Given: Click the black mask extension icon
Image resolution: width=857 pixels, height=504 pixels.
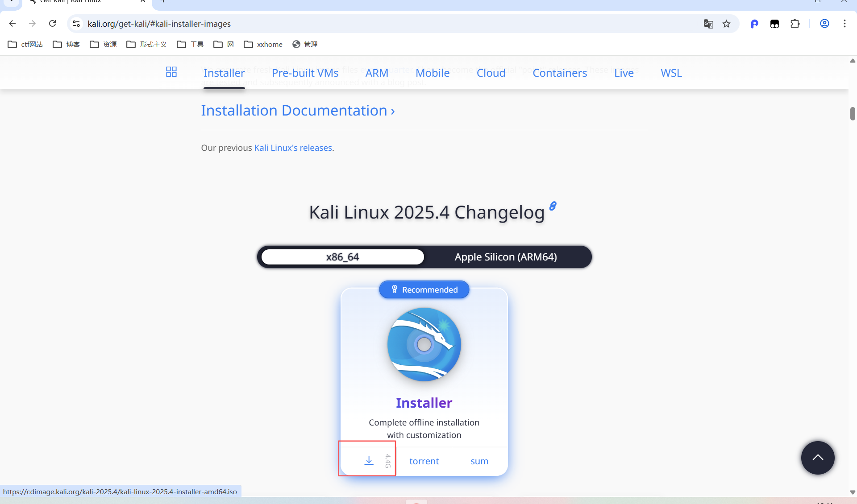Looking at the screenshot, I should coord(774,24).
